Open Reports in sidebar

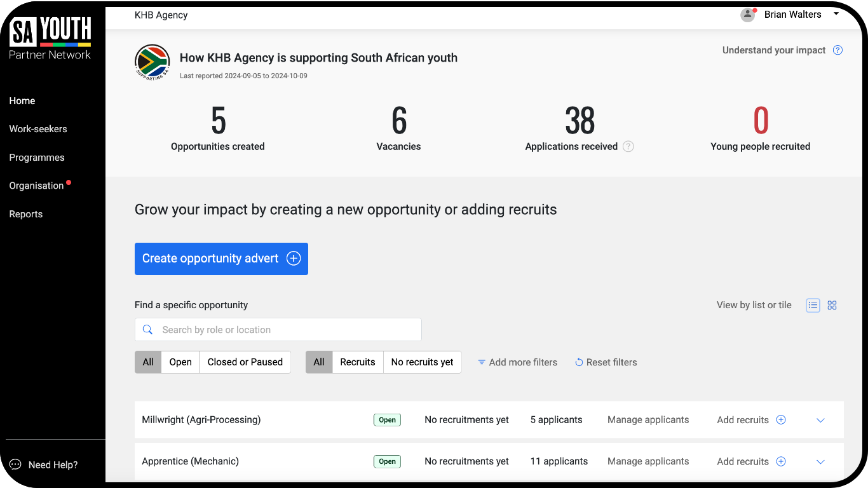coord(26,214)
